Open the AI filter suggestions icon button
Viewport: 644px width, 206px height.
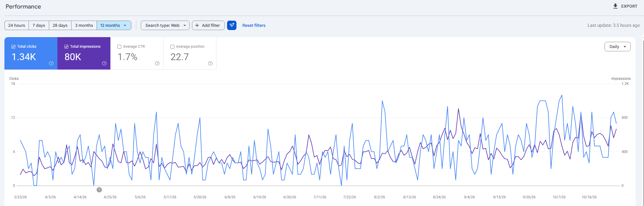(232, 25)
